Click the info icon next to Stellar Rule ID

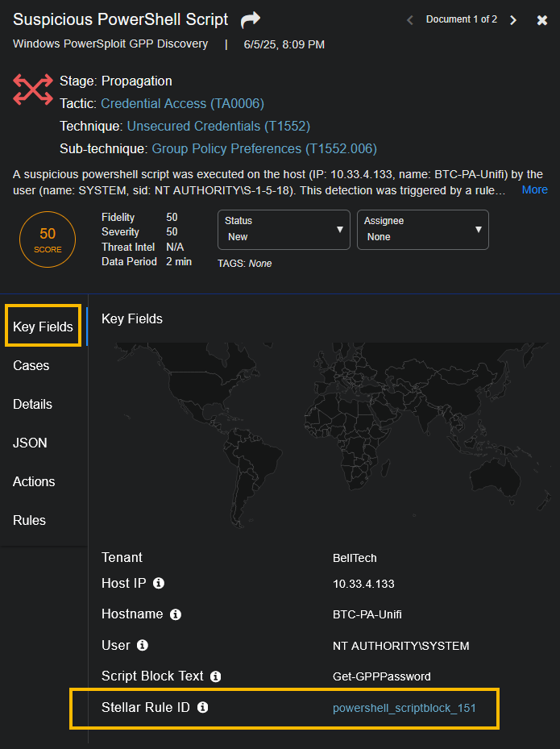click(x=203, y=707)
